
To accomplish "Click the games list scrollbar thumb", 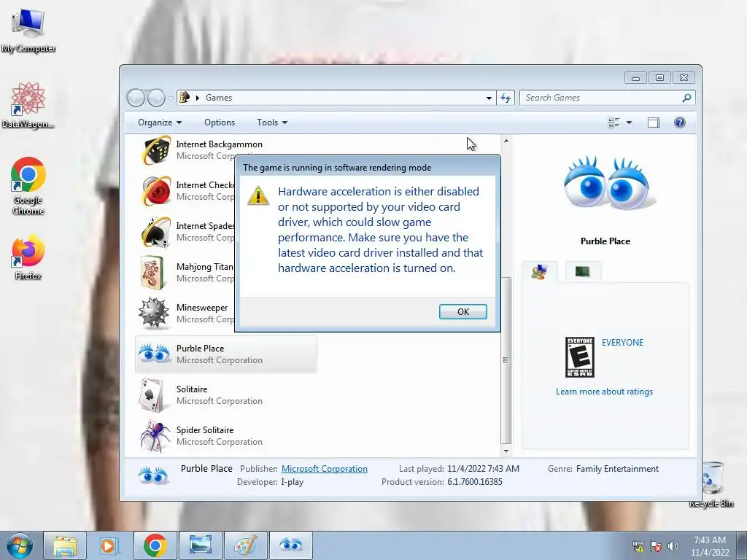I will (506, 360).
